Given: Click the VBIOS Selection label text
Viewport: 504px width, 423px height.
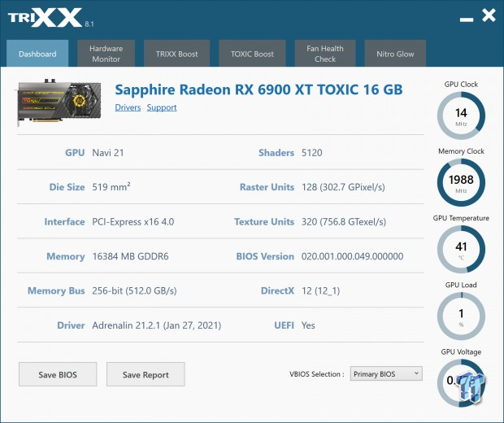Looking at the screenshot, I should [x=317, y=374].
